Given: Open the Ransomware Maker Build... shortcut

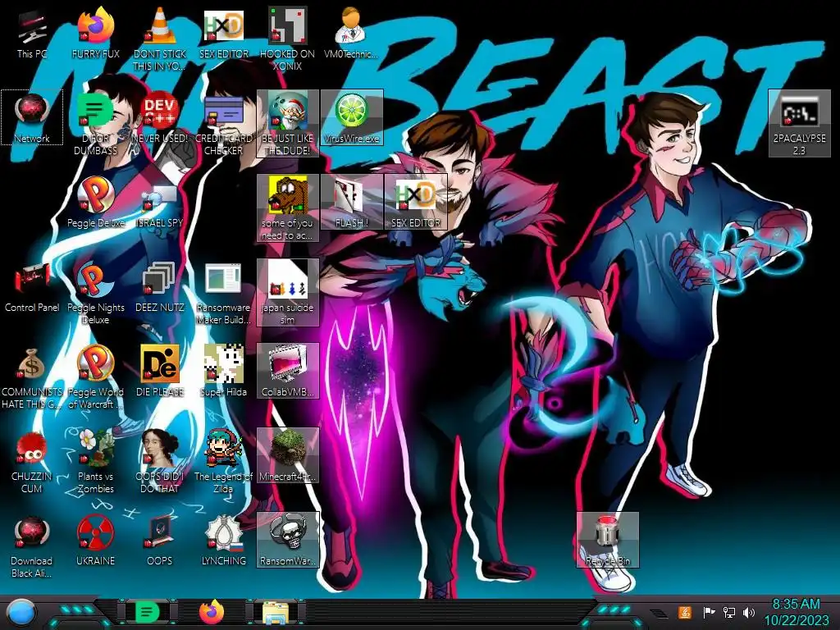Looking at the screenshot, I should pos(223,293).
